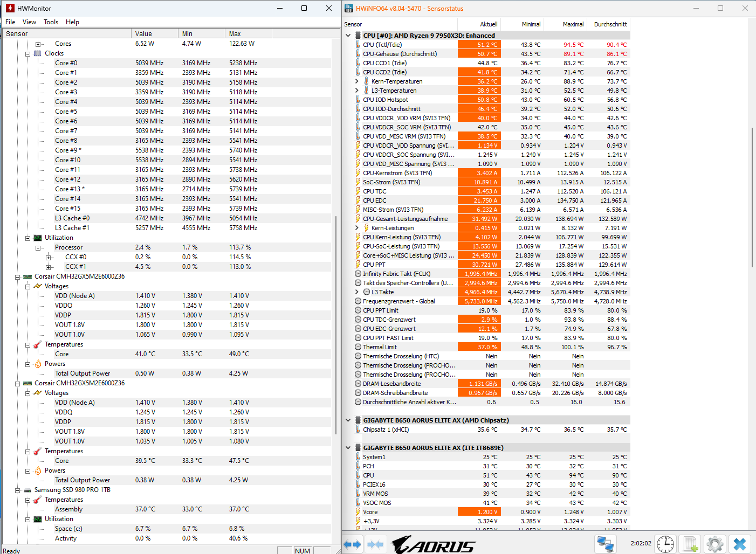Open the remote network monitoring icon in HWiNFO
This screenshot has width=756, height=554.
click(605, 544)
